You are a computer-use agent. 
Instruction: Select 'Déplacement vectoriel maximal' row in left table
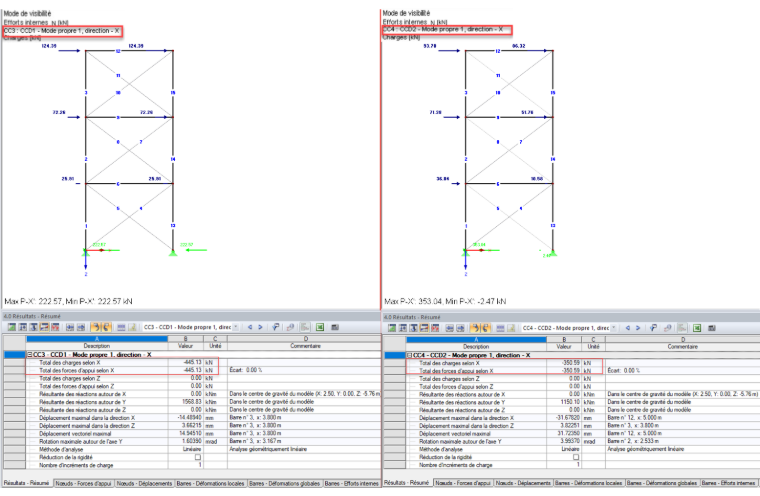(204, 433)
